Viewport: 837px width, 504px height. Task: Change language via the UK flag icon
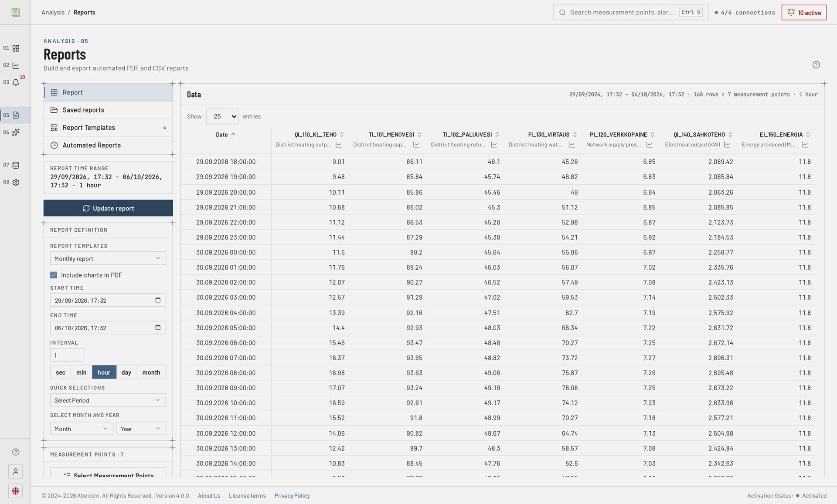[16, 491]
